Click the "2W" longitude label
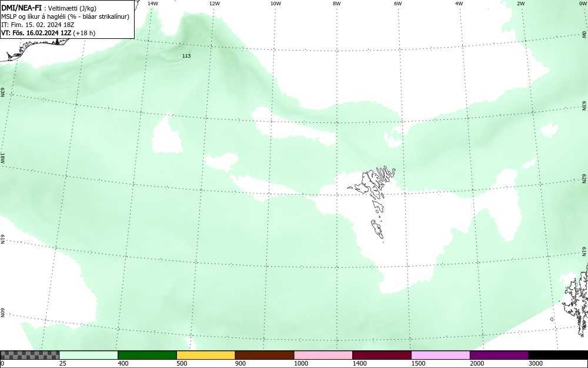This screenshot has width=588, height=368. 520,4
